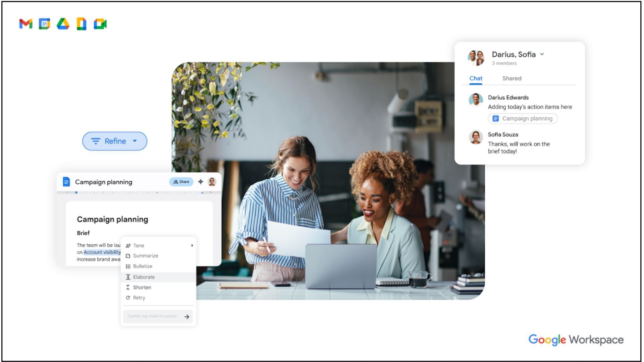Choose Elaborate in the refine menu
The height and width of the screenshot is (362, 644).
coord(144,277)
